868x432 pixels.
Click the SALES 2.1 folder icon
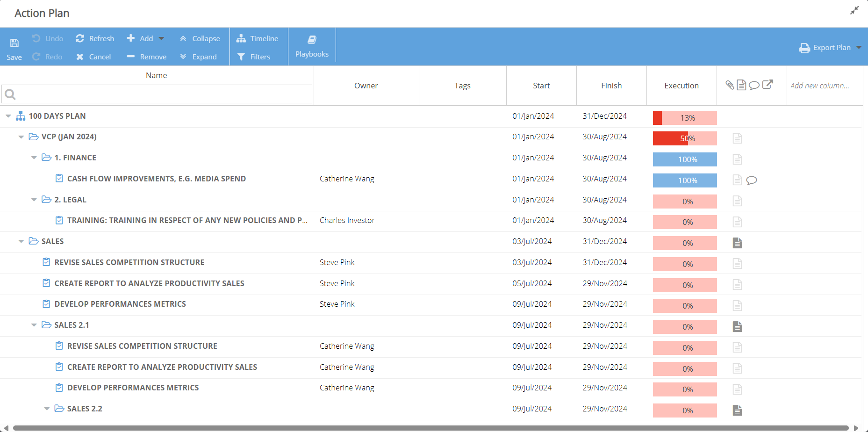coord(46,324)
